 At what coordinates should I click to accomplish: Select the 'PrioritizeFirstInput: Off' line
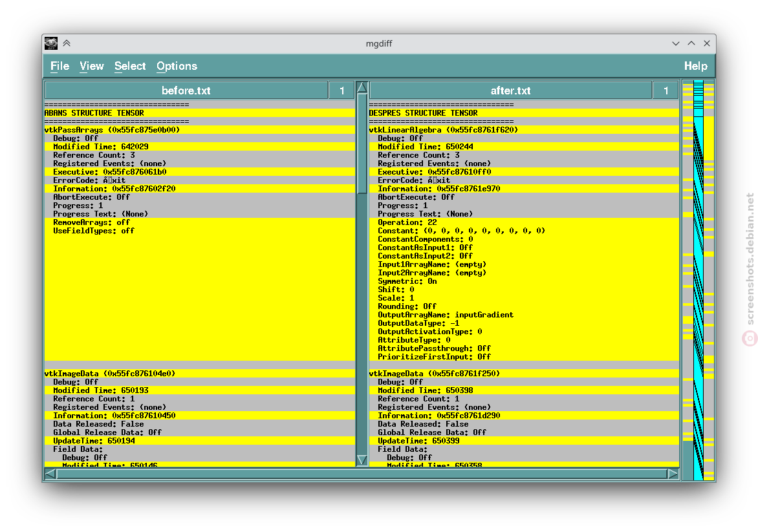click(524, 357)
